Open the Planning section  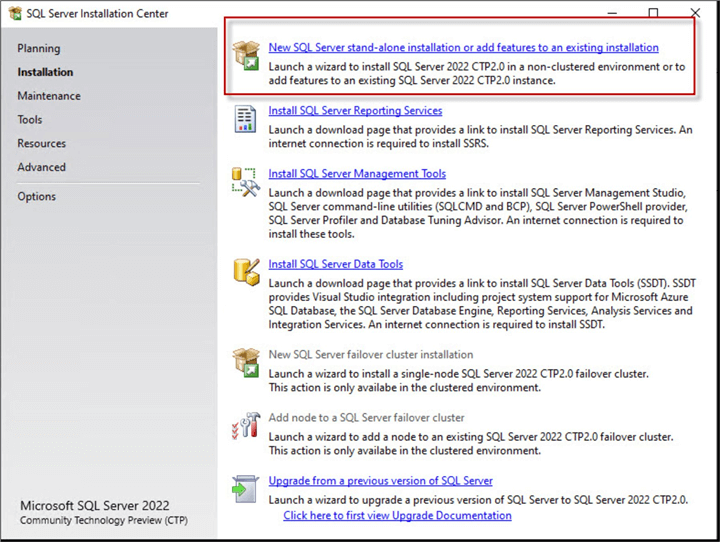(39, 48)
